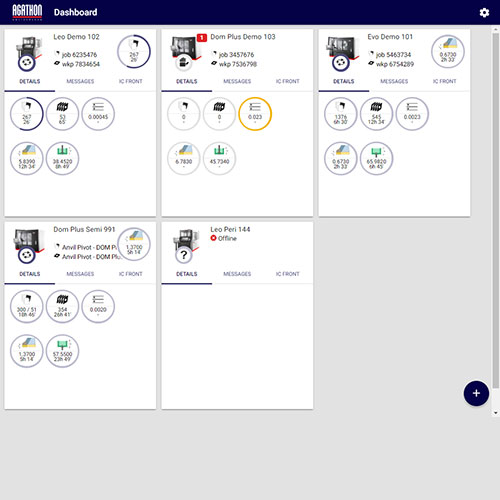
Task: Click the Agathon logo
Action: (27, 12)
